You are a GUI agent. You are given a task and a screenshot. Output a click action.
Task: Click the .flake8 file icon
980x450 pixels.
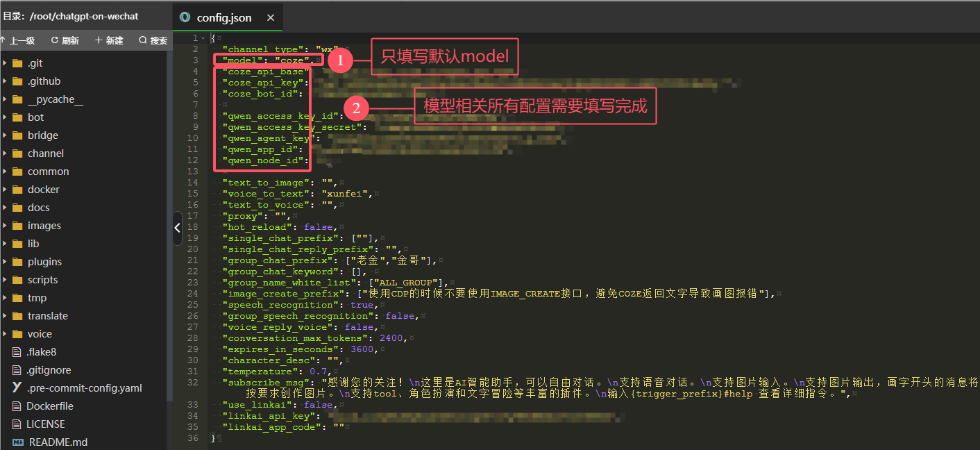tap(17, 352)
